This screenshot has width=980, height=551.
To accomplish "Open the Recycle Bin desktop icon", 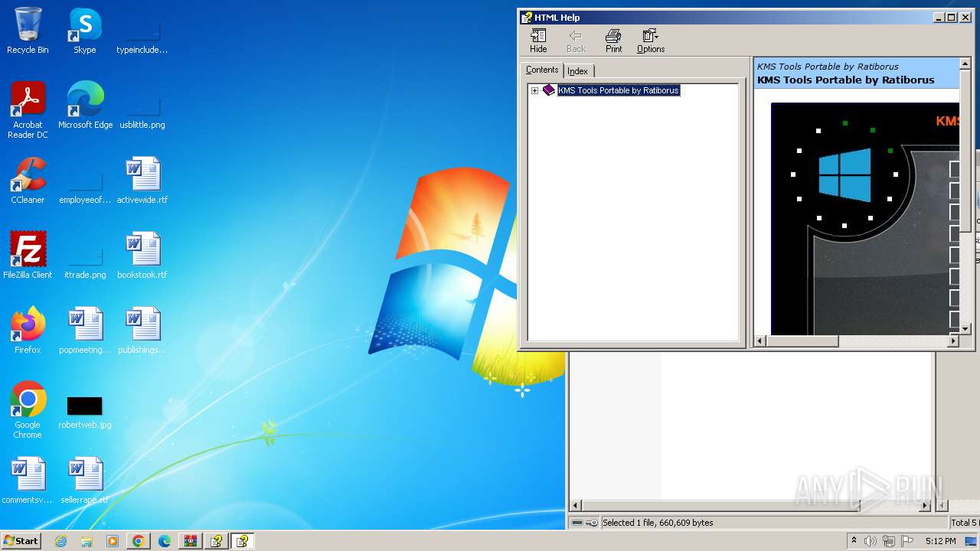I will tap(28, 31).
